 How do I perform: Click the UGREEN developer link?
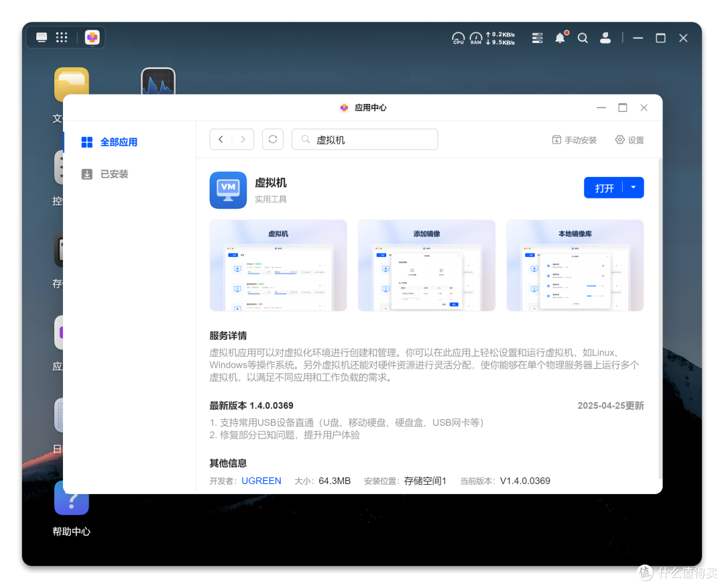(x=261, y=481)
